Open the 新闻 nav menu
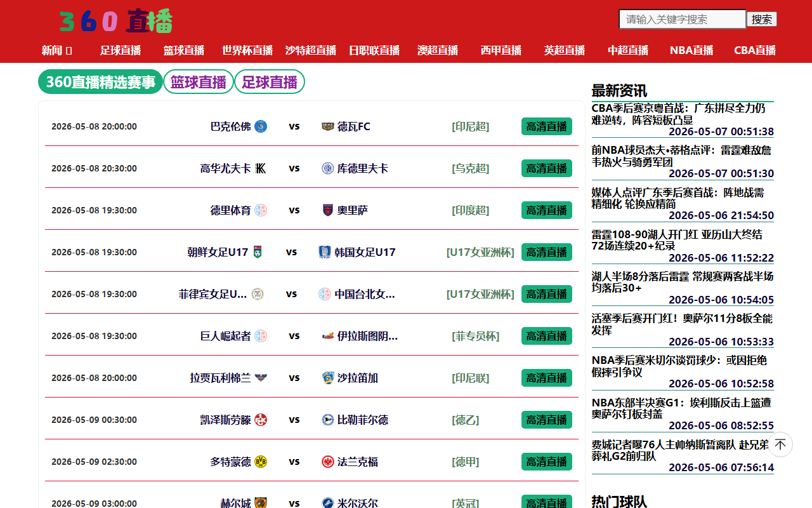 point(57,50)
